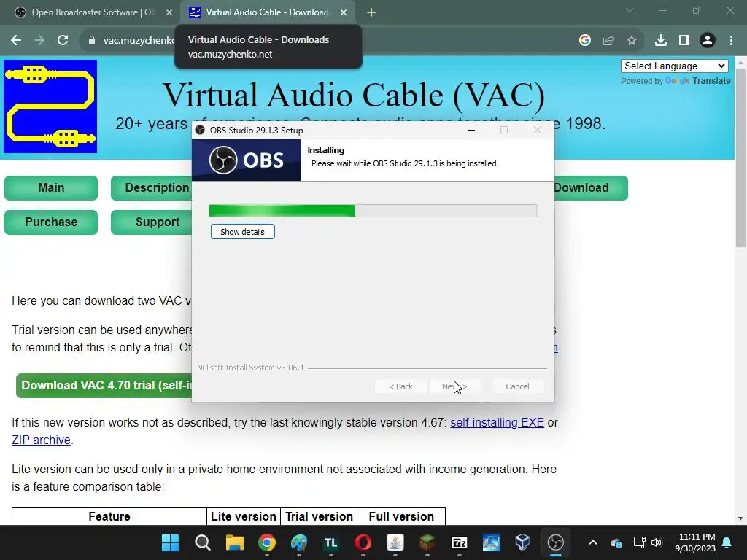Click Cancel in OBS installer

point(517,386)
